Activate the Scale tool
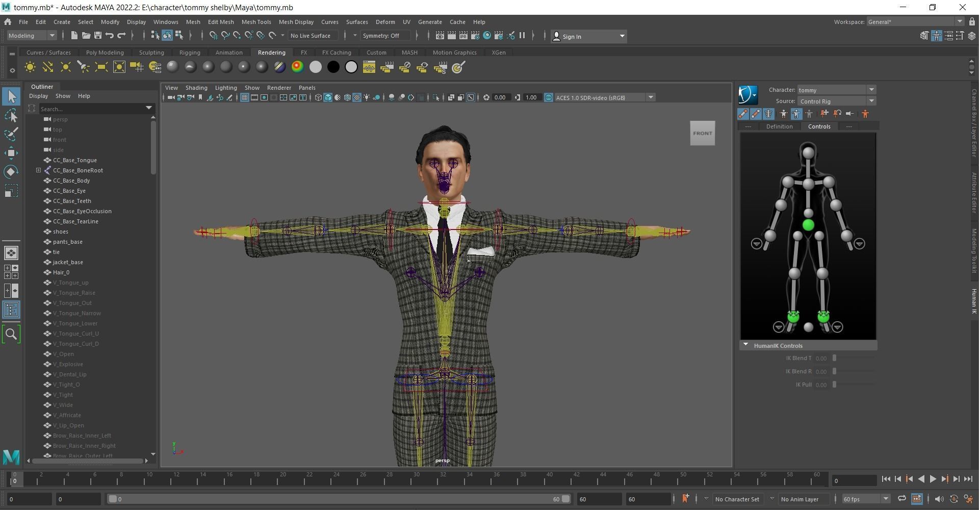 point(11,191)
